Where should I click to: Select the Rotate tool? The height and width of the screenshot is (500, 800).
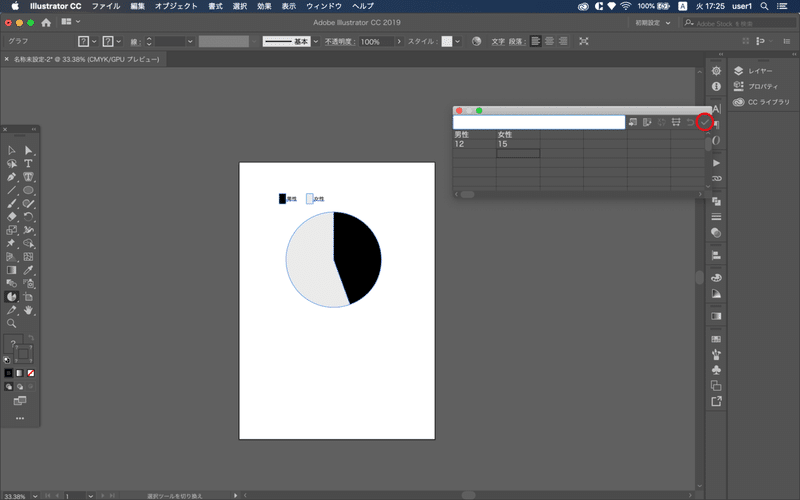[28, 217]
